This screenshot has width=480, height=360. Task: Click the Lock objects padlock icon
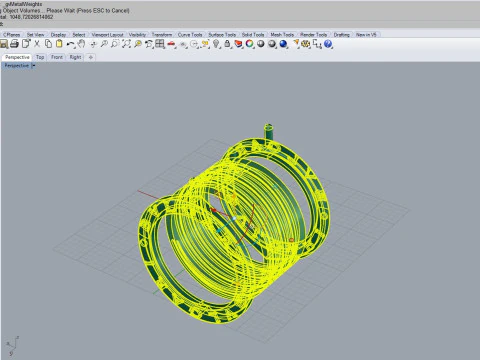[227, 44]
